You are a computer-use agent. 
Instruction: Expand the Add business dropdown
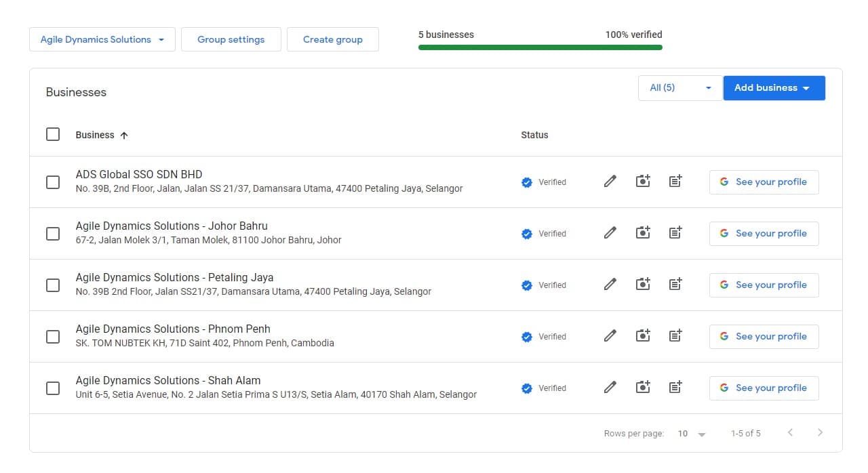774,88
